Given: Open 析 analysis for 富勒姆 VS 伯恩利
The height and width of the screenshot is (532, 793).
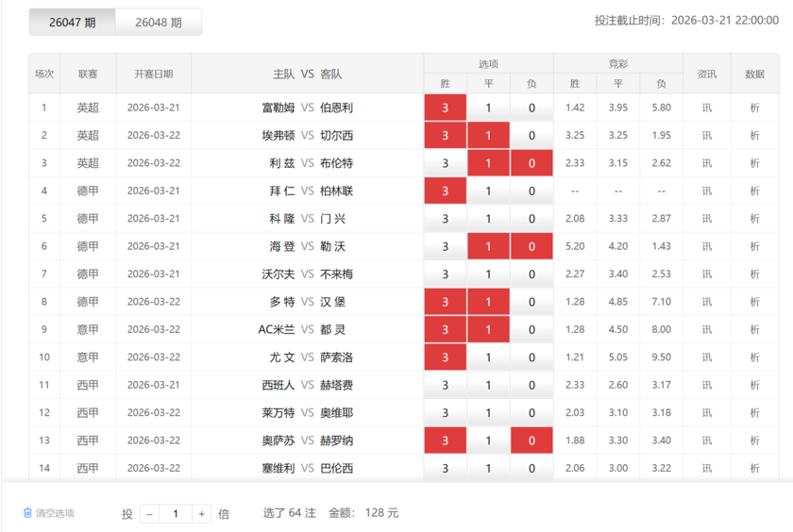Looking at the screenshot, I should click(754, 108).
